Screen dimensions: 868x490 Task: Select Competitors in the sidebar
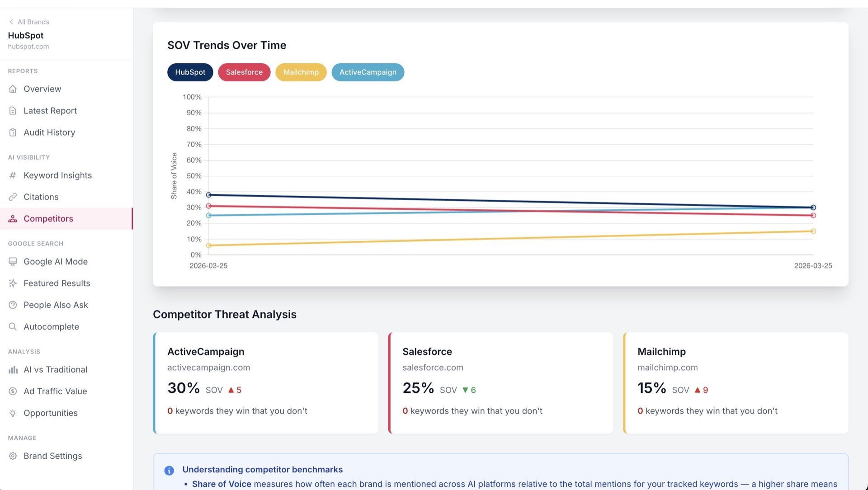66,219
